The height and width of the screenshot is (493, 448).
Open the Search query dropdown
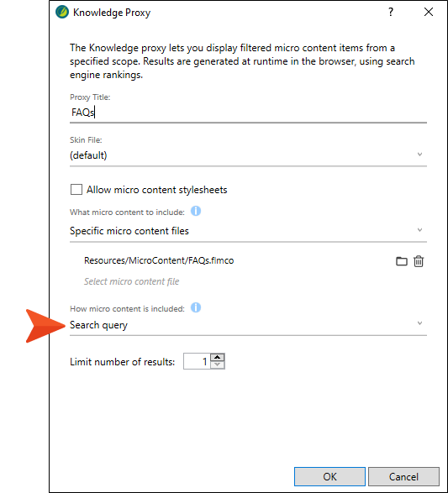coord(248,325)
